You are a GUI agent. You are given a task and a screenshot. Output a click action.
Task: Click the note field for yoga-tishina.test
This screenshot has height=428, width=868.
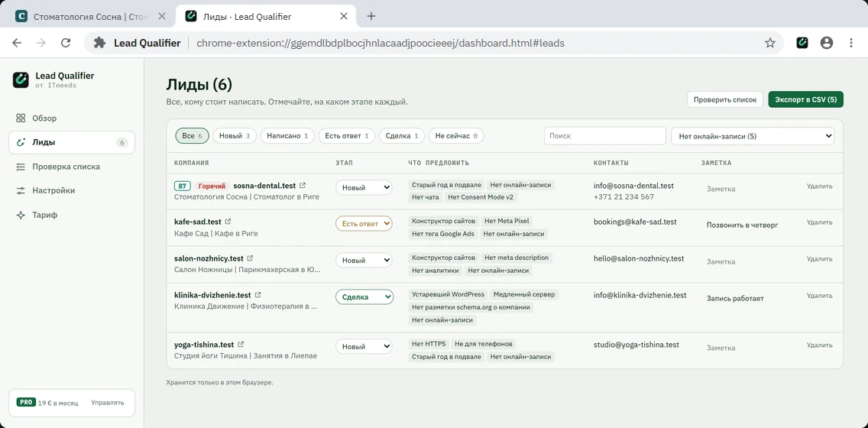[x=749, y=349]
